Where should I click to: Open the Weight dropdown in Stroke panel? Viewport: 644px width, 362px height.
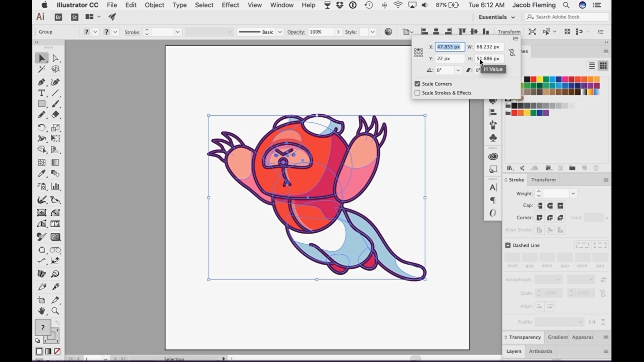(573, 193)
